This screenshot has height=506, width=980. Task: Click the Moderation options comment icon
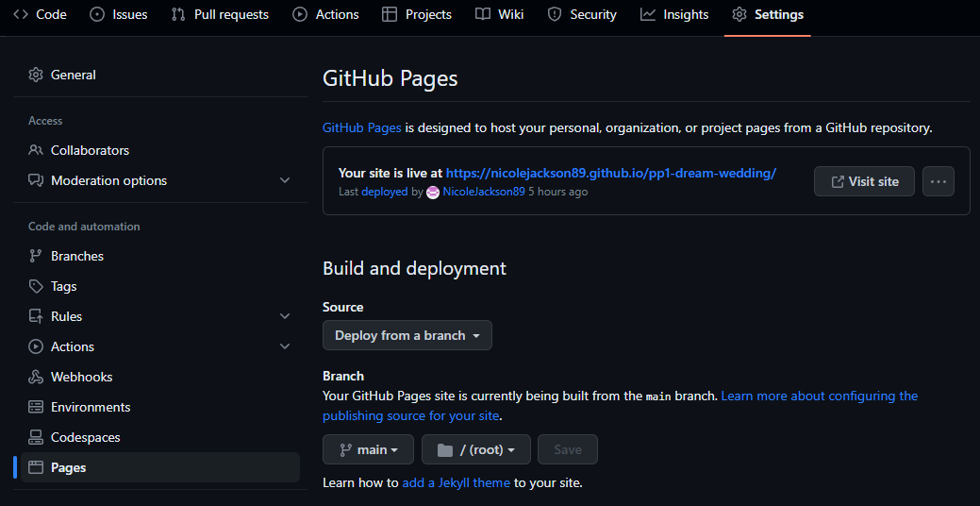(36, 180)
